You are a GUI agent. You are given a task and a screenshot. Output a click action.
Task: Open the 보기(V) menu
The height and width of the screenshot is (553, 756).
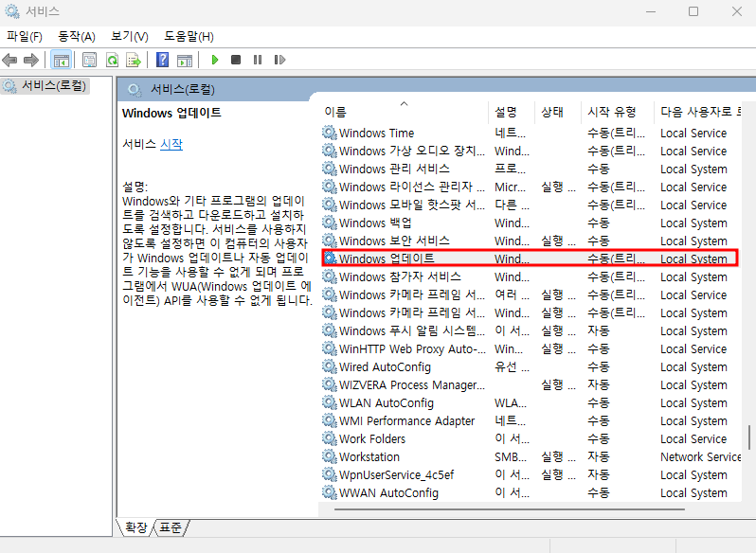129,36
